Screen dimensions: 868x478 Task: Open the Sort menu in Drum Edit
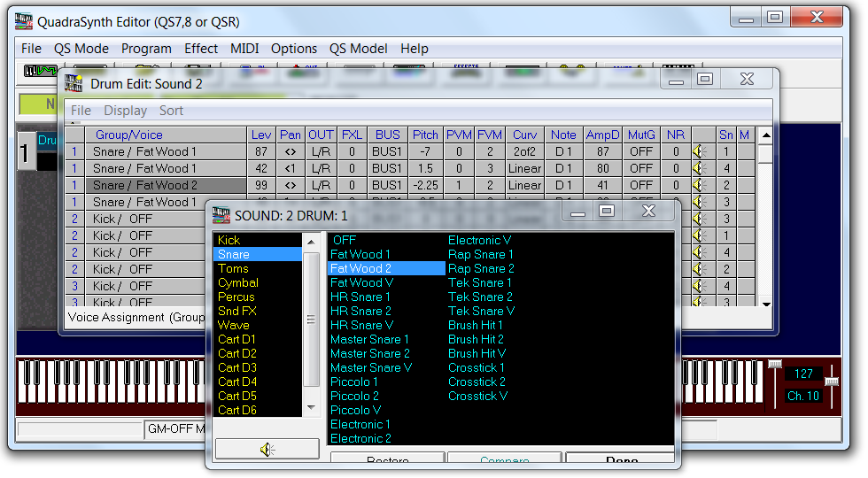point(172,111)
